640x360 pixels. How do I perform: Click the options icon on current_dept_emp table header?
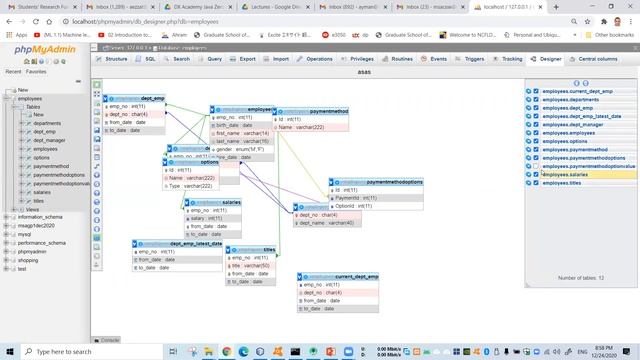point(306,277)
